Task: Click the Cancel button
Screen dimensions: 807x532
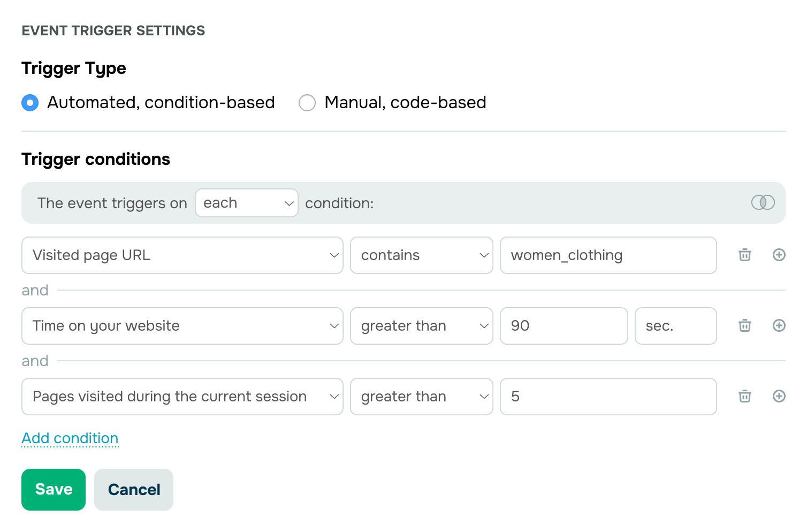Action: pos(134,490)
